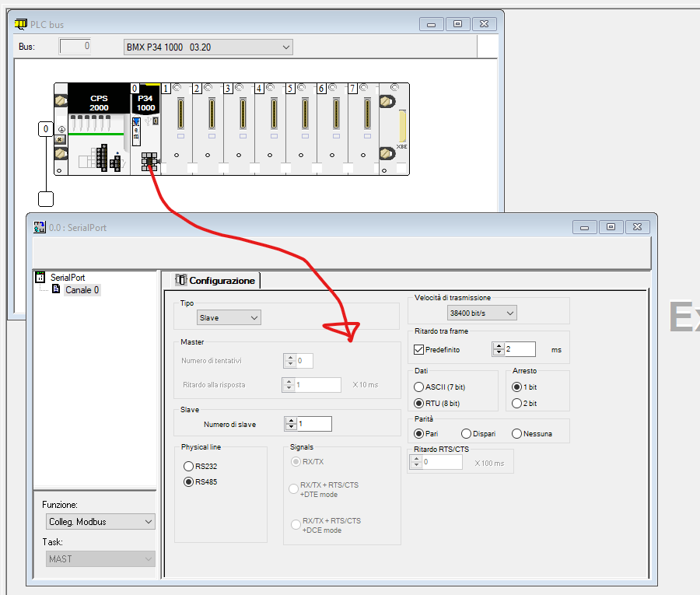Click the serial port connector on the P34 module
This screenshot has width=700, height=595.
[149, 162]
